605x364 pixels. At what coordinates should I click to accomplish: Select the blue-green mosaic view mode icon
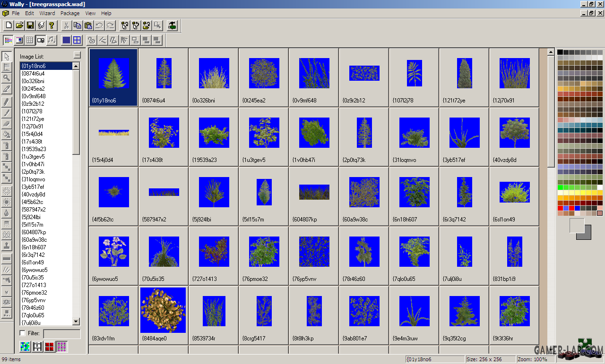[25, 347]
